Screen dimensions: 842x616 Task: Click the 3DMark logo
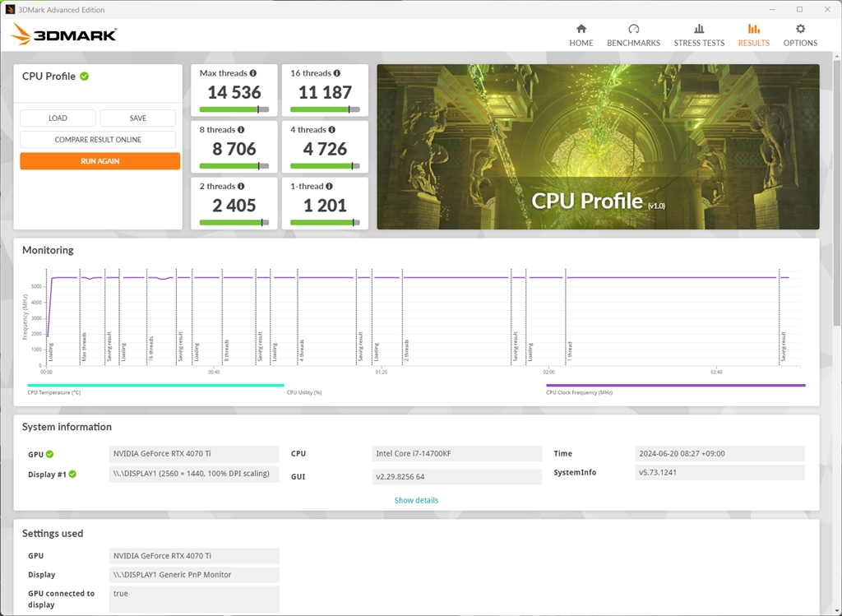[x=64, y=35]
